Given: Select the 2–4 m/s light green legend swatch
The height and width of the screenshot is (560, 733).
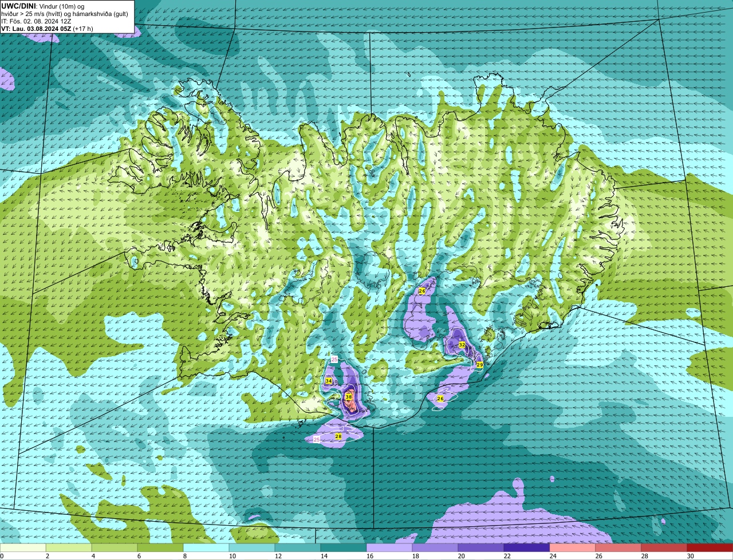Looking at the screenshot, I should point(69,548).
